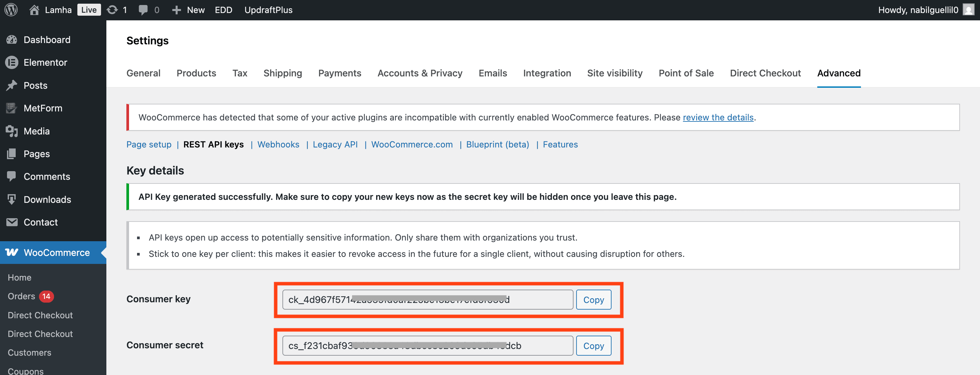Copy the Consumer key
Viewport: 980px width, 375px height.
pos(593,300)
